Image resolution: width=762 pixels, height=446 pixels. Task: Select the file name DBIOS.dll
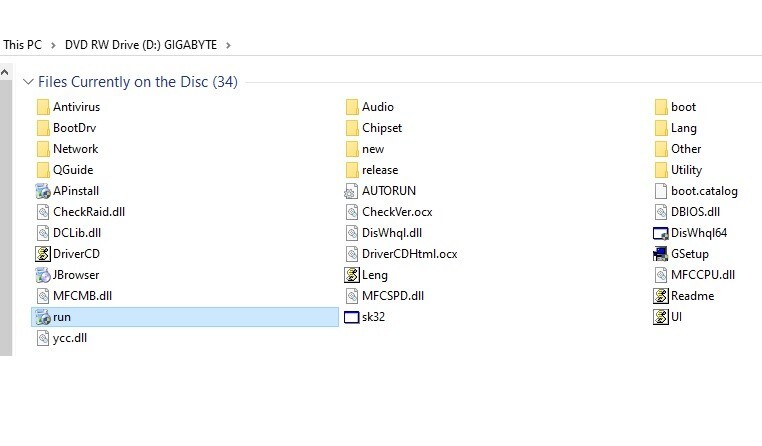coord(695,212)
